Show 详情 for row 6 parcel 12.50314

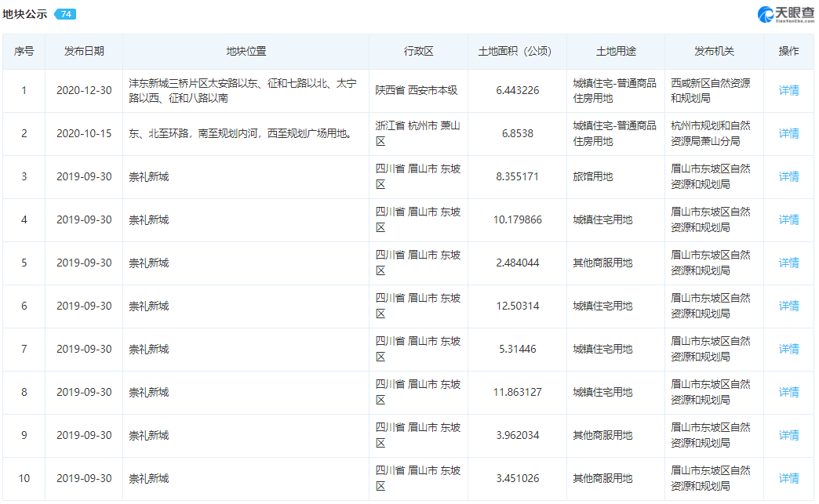click(x=788, y=306)
